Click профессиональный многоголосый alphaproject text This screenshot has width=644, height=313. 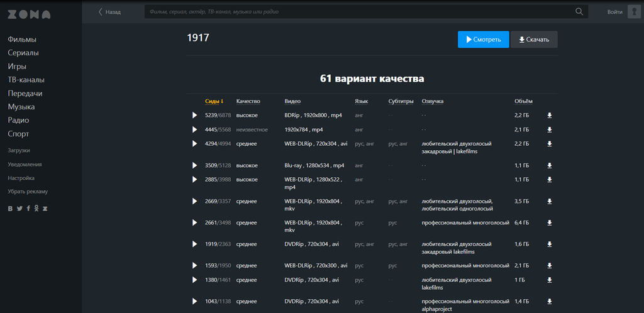pos(465,305)
